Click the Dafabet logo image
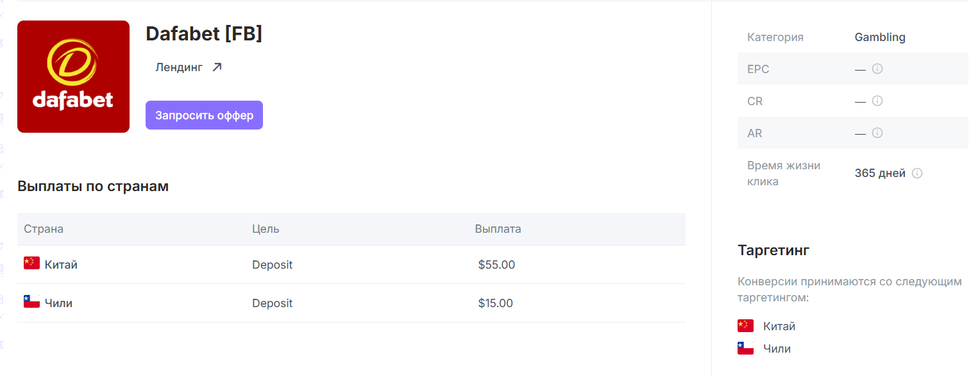Image resolution: width=980 pixels, height=377 pixels. [73, 77]
